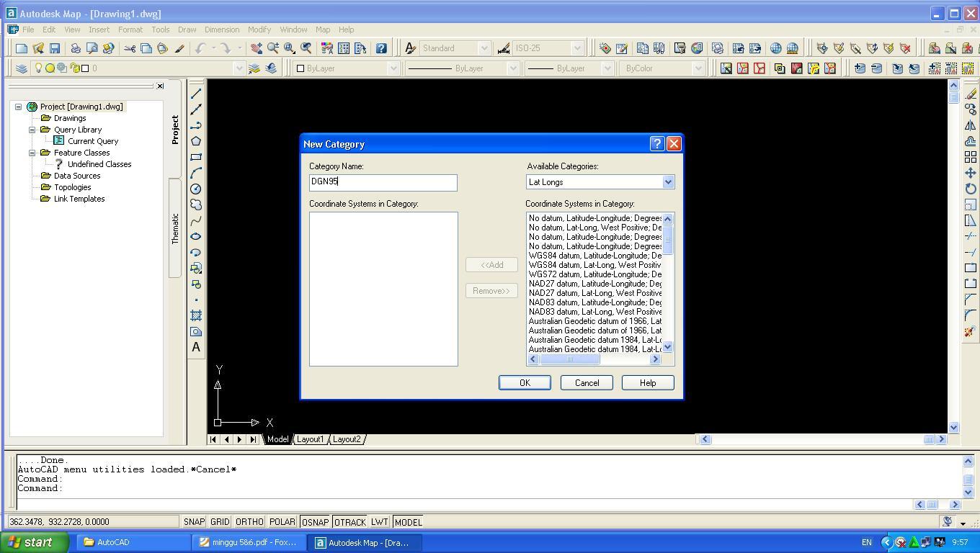Select the Hatch tool

point(196,315)
